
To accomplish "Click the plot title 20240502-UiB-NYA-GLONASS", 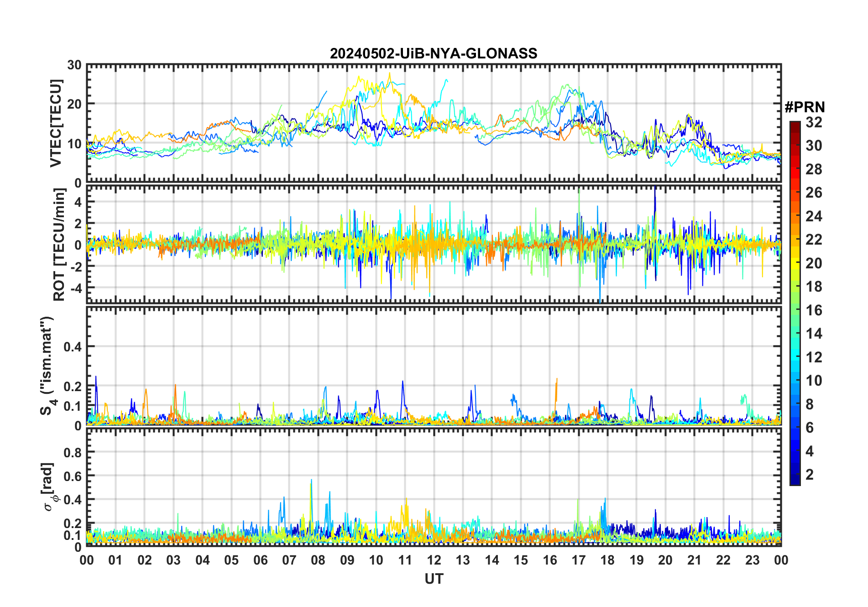I will (x=434, y=54).
